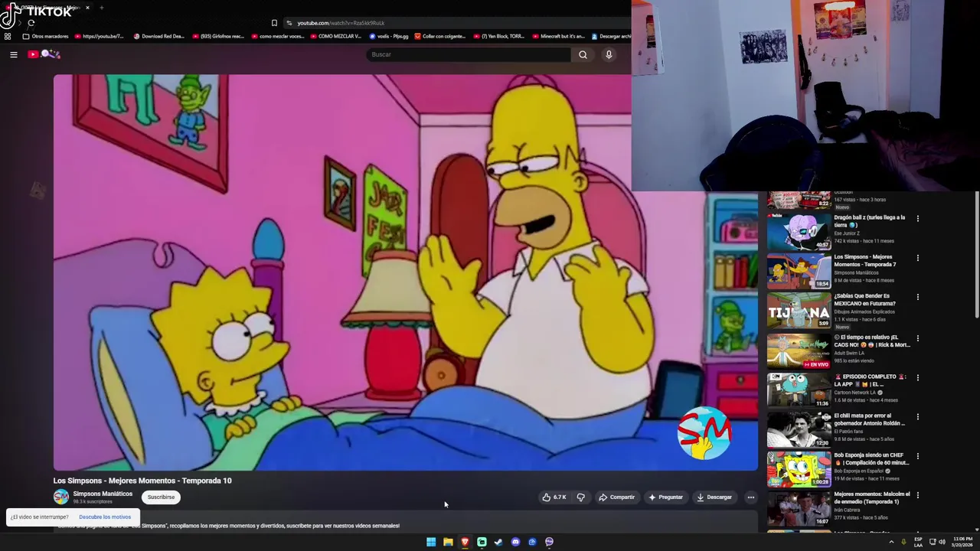Open a new browser tab with plus
This screenshot has width=980, height=551.
point(101,8)
